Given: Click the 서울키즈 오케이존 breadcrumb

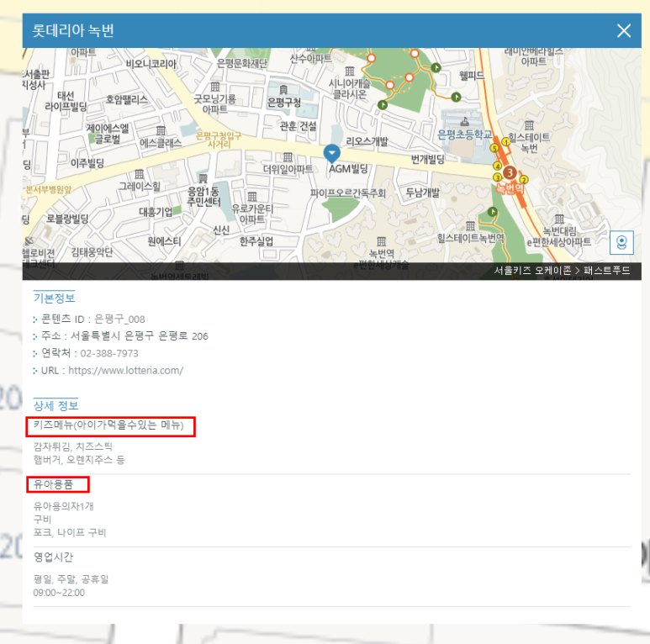Looking at the screenshot, I should [532, 271].
